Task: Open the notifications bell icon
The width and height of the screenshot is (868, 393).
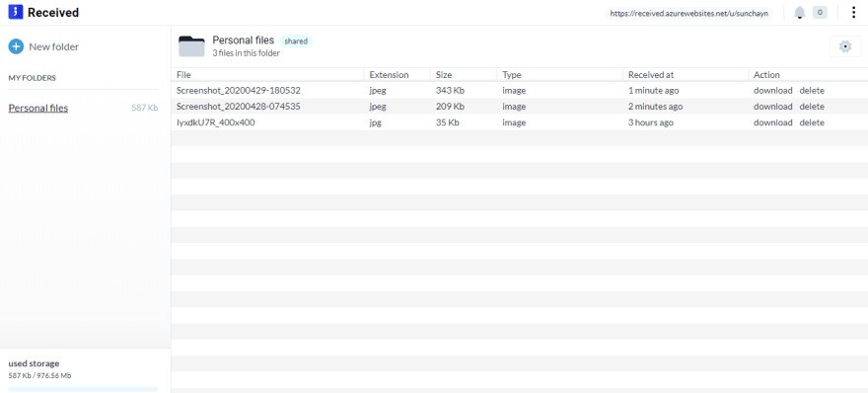Action: coord(799,13)
